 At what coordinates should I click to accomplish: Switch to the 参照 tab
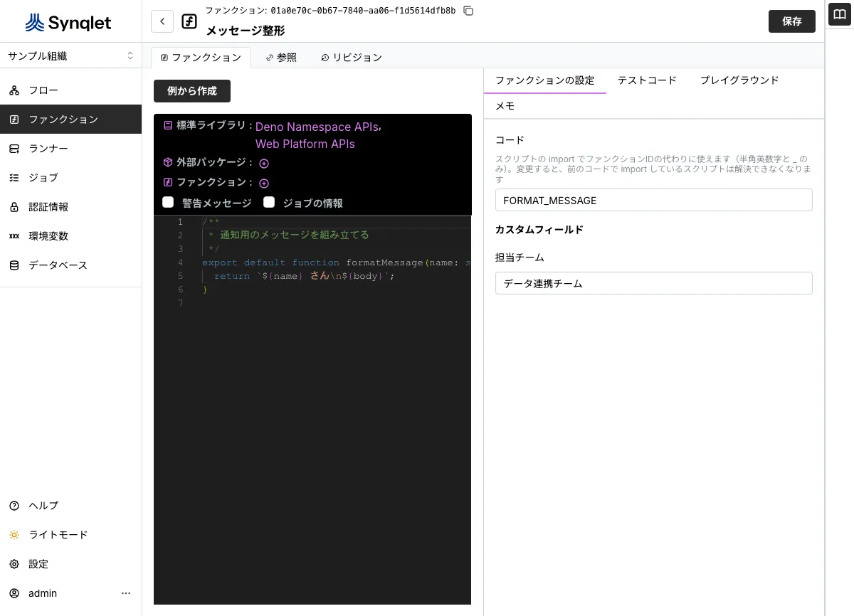[281, 58]
